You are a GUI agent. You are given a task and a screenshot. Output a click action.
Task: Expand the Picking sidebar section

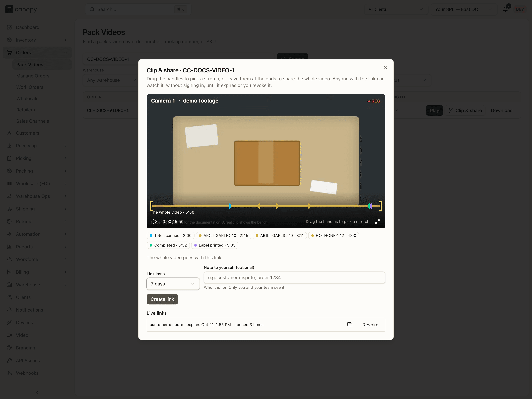37,158
